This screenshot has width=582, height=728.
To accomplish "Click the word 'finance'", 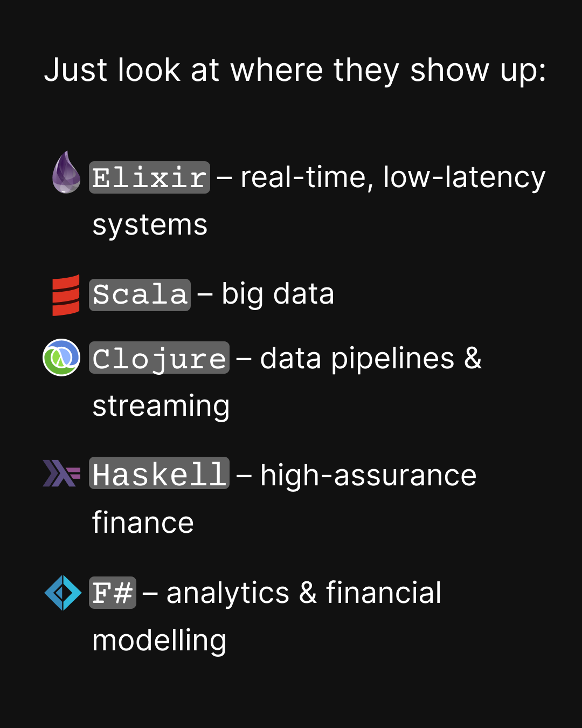I will point(143,523).
